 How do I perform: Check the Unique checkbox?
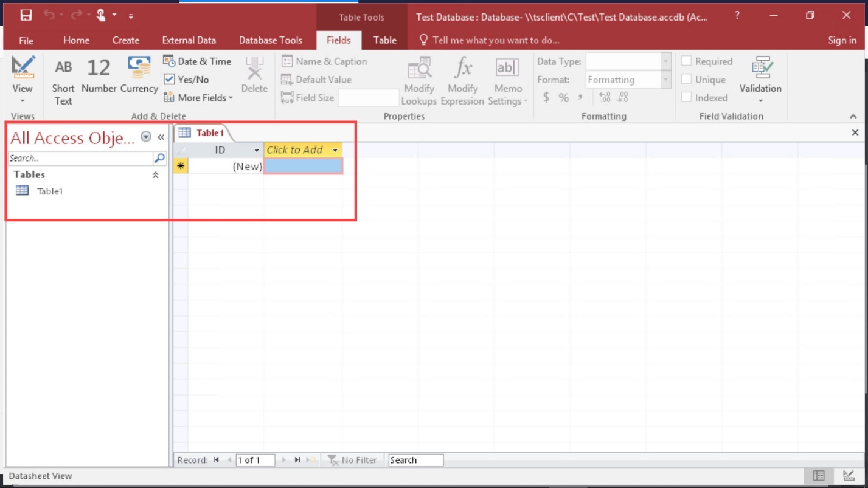point(687,80)
